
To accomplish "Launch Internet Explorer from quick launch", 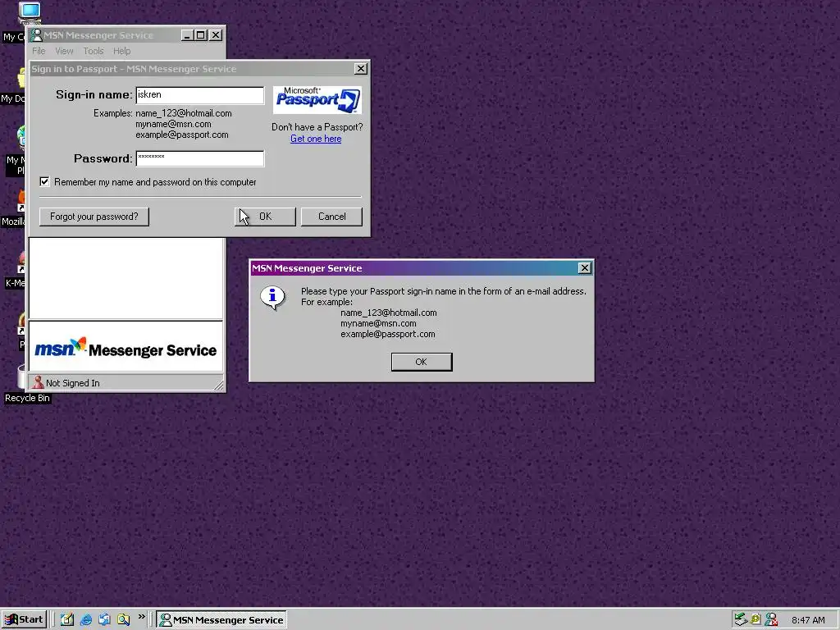I will (85, 620).
